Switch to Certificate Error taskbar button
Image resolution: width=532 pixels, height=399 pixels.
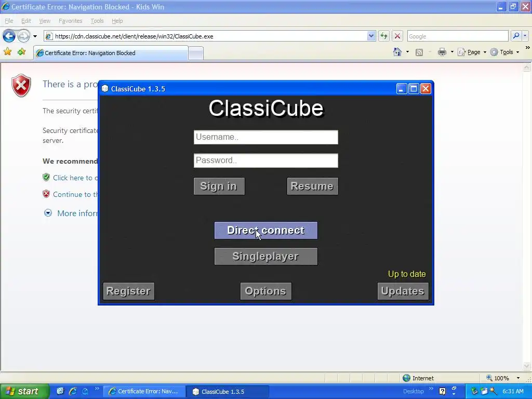click(x=144, y=391)
